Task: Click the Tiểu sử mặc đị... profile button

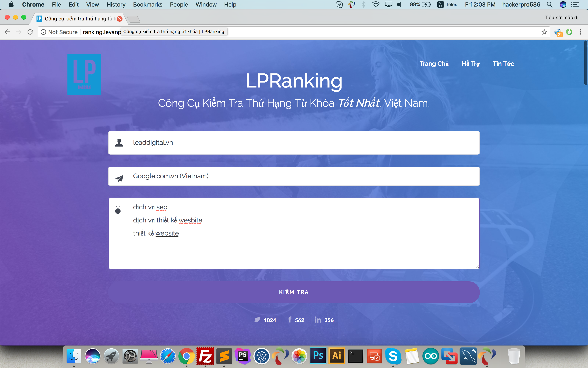Action: (564, 18)
